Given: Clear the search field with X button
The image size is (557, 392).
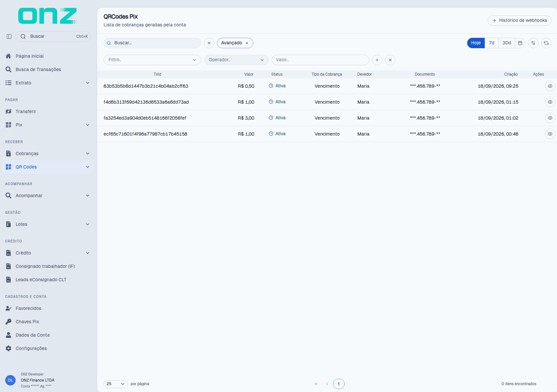Looking at the screenshot, I should click(x=209, y=43).
